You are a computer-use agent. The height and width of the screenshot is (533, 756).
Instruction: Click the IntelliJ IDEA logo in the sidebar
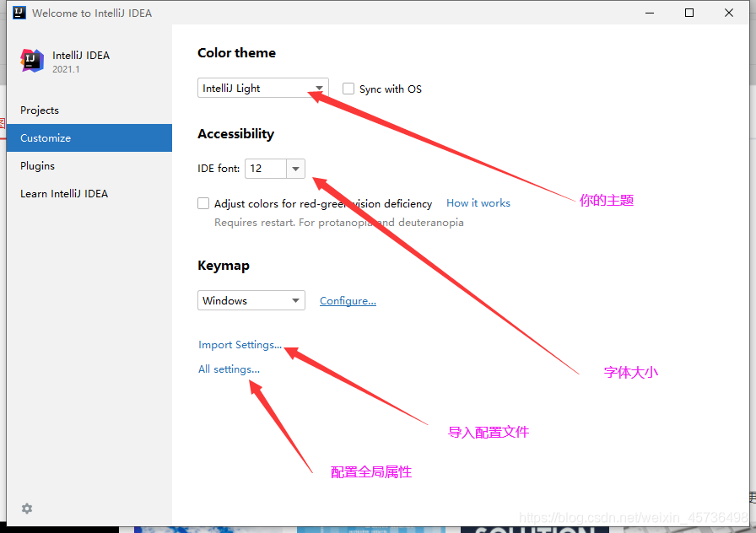(x=32, y=61)
